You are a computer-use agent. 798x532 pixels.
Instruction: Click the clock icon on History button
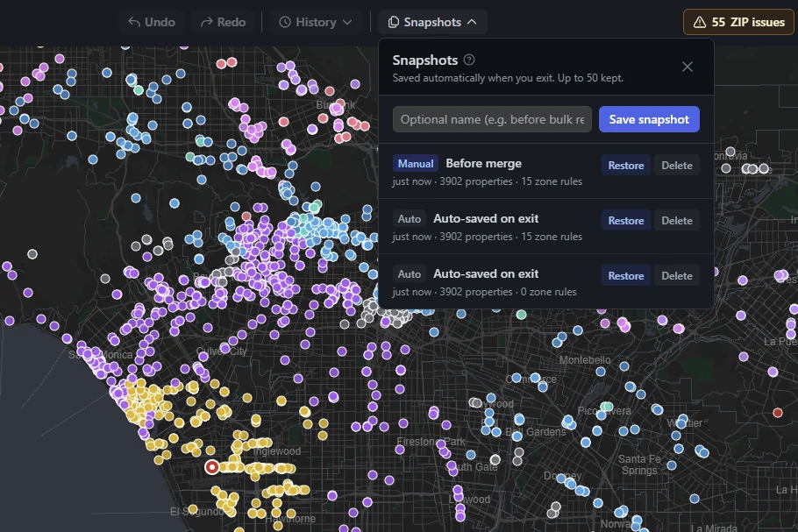pos(285,23)
